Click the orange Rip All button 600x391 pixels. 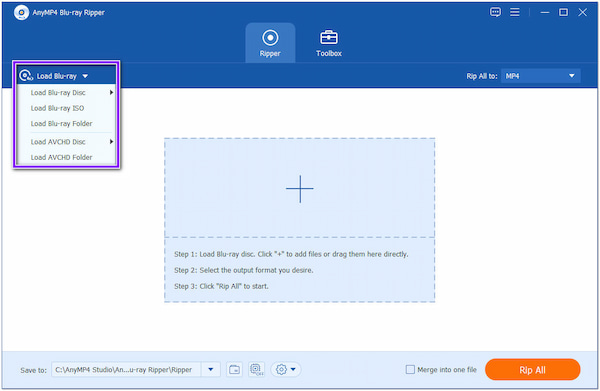(x=532, y=370)
